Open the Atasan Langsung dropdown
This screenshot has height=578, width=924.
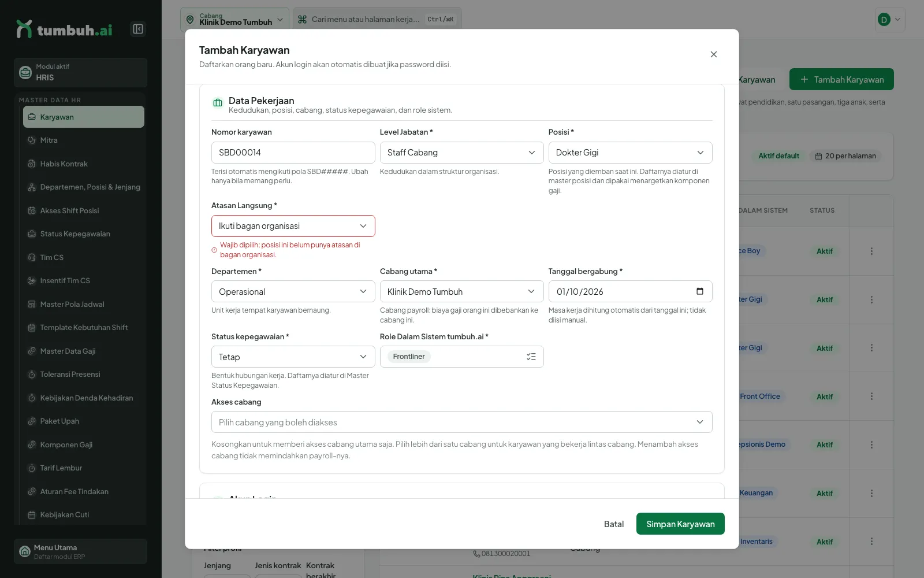(x=293, y=226)
